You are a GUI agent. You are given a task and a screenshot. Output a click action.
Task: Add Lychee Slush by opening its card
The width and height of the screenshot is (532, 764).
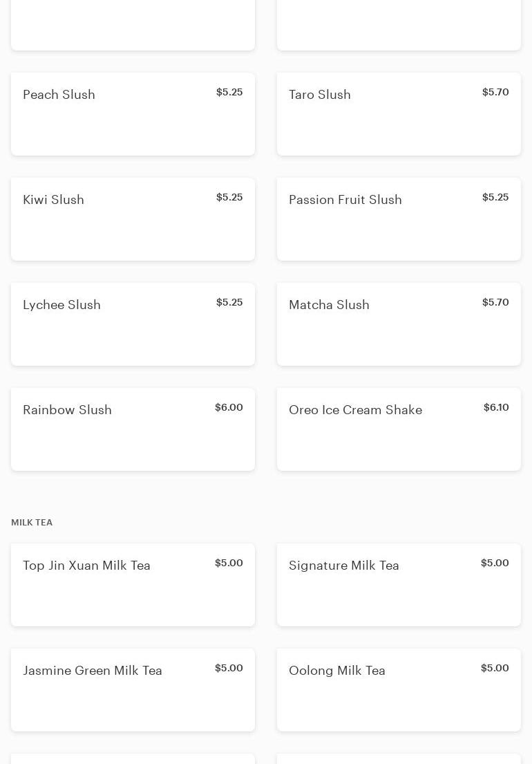[x=133, y=324]
